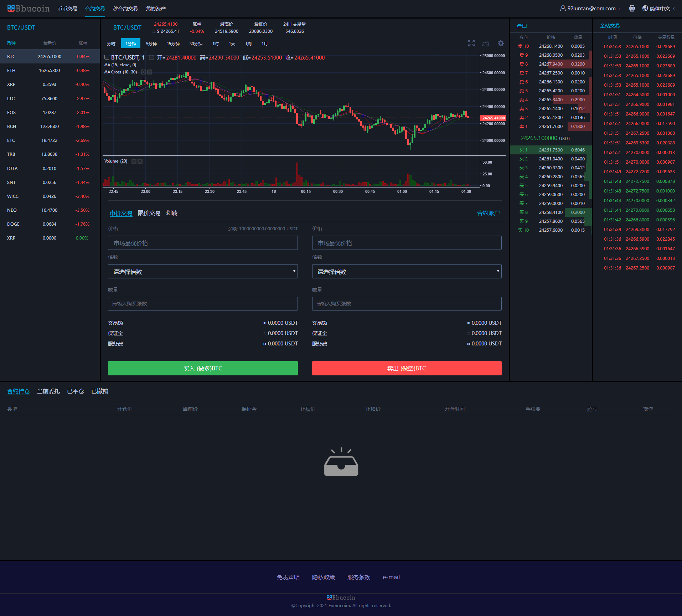
Task: Expand the 简体中文 language arrow
Action: click(x=674, y=9)
